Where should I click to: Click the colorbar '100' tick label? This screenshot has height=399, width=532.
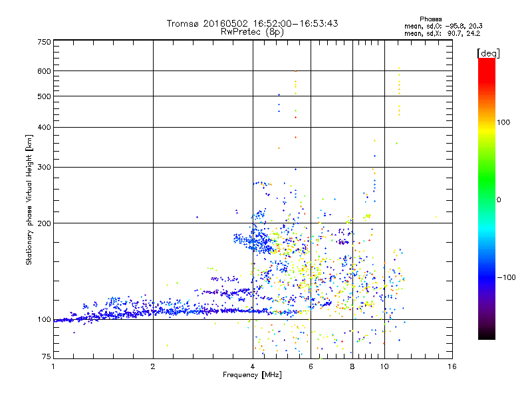(503, 122)
